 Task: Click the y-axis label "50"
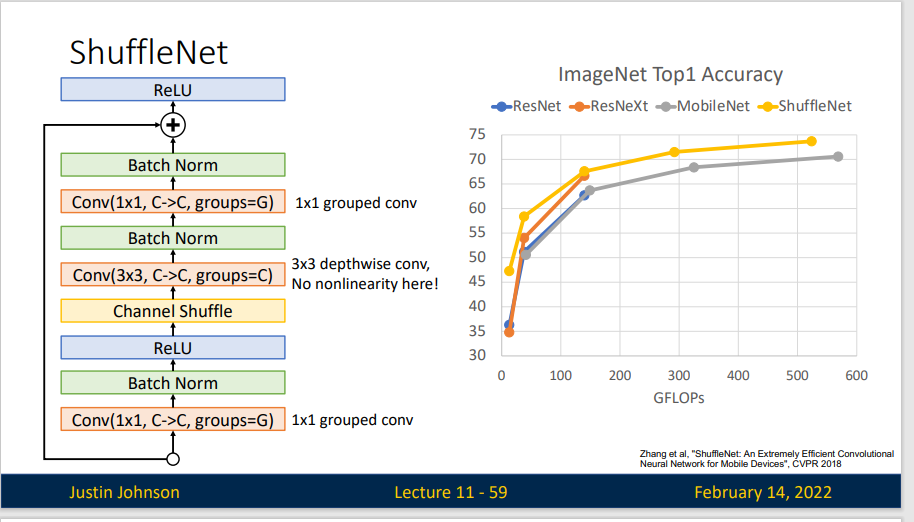click(x=477, y=257)
